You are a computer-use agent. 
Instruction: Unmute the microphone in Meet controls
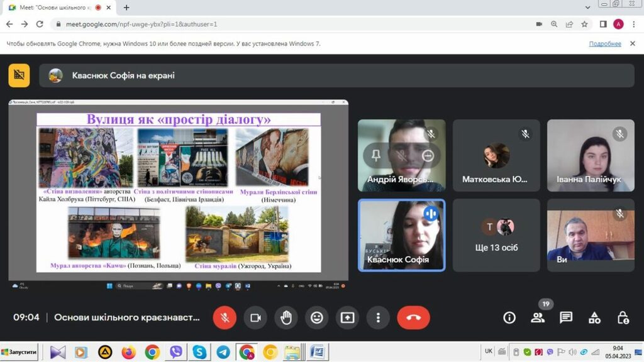point(225,317)
